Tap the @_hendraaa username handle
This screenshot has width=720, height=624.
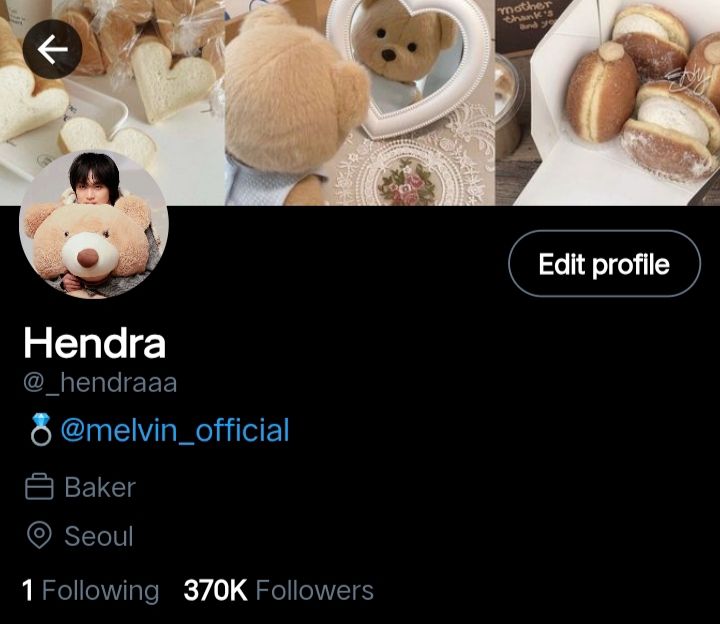coord(100,383)
